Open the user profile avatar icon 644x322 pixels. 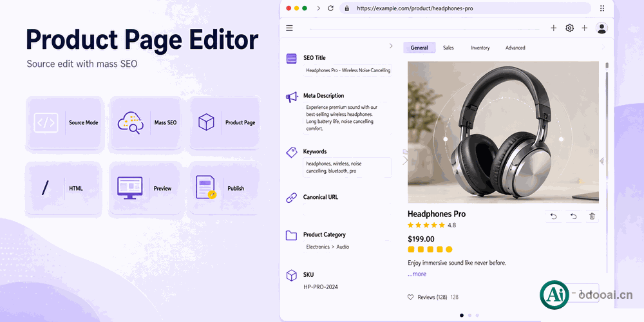tap(601, 28)
